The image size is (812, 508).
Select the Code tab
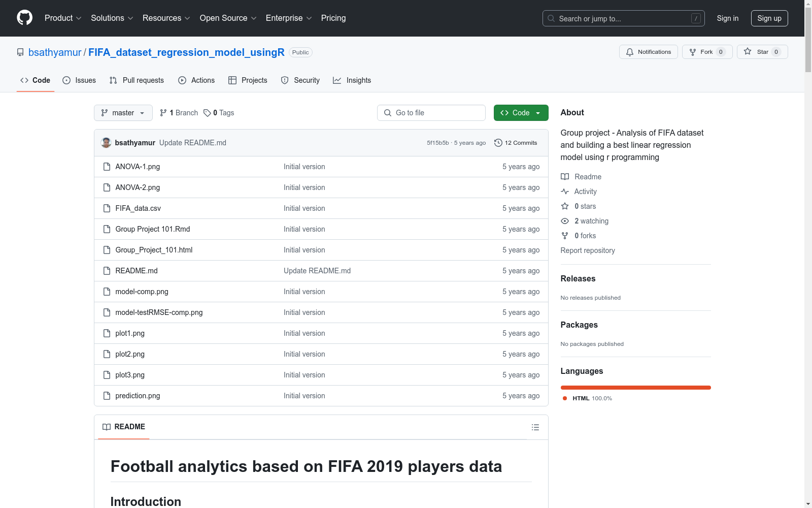click(x=36, y=80)
